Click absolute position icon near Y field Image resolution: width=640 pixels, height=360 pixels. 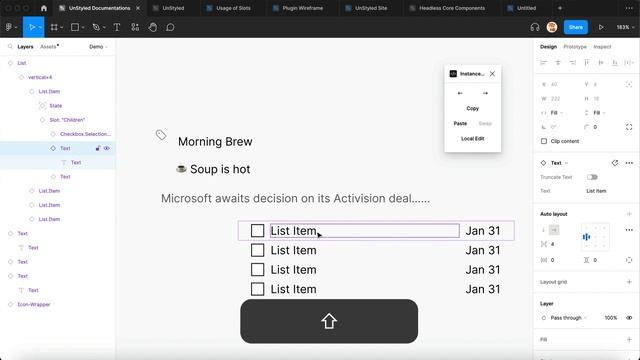(629, 84)
